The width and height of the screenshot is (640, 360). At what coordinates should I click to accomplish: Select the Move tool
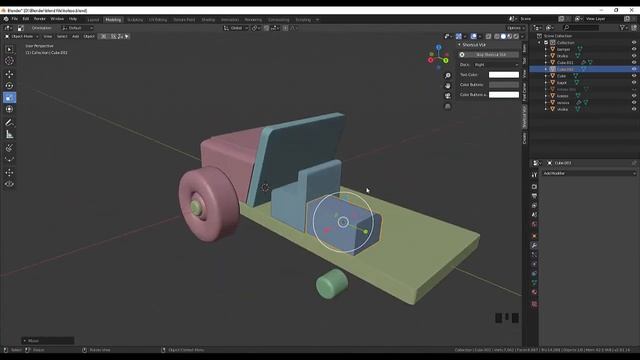pos(9,74)
